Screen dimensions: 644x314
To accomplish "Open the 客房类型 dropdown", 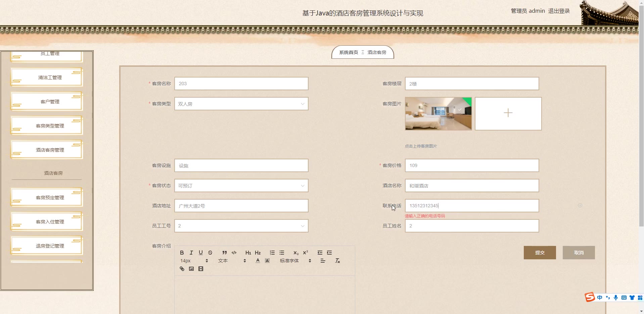I will pyautogui.click(x=241, y=104).
